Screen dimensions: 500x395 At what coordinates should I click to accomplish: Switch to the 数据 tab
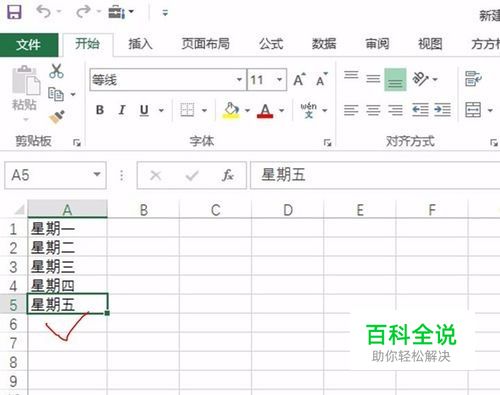tap(324, 44)
